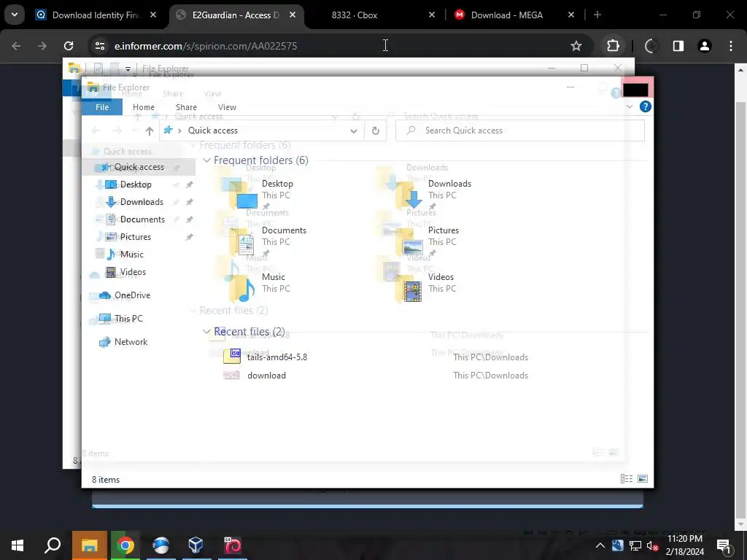The image size is (747, 560).
Task: Reload the current web page
Action: click(69, 46)
